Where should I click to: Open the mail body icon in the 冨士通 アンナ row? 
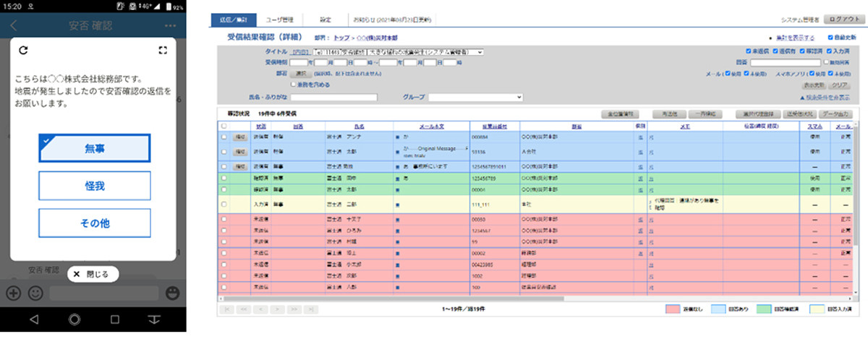pos(396,136)
